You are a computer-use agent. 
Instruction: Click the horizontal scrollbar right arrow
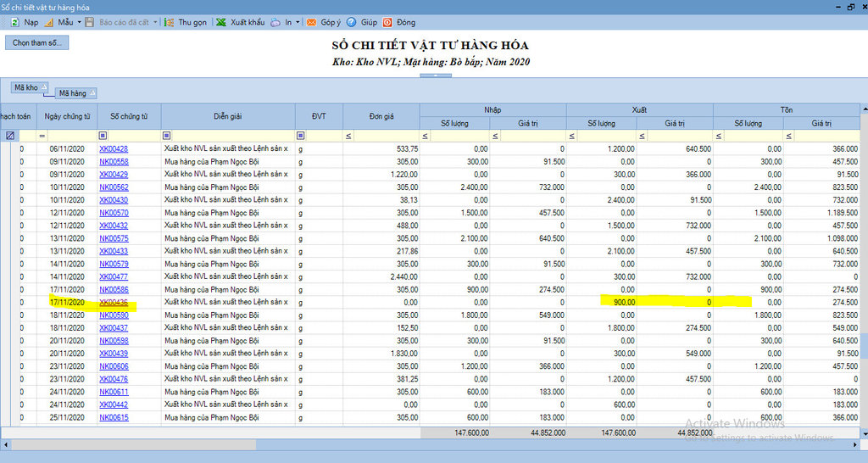tap(855, 444)
